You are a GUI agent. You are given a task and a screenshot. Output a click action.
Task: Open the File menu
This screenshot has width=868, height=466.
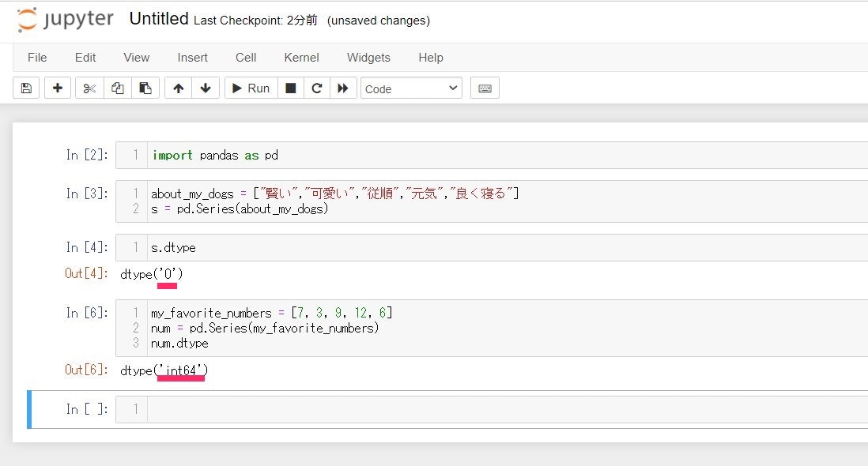37,58
